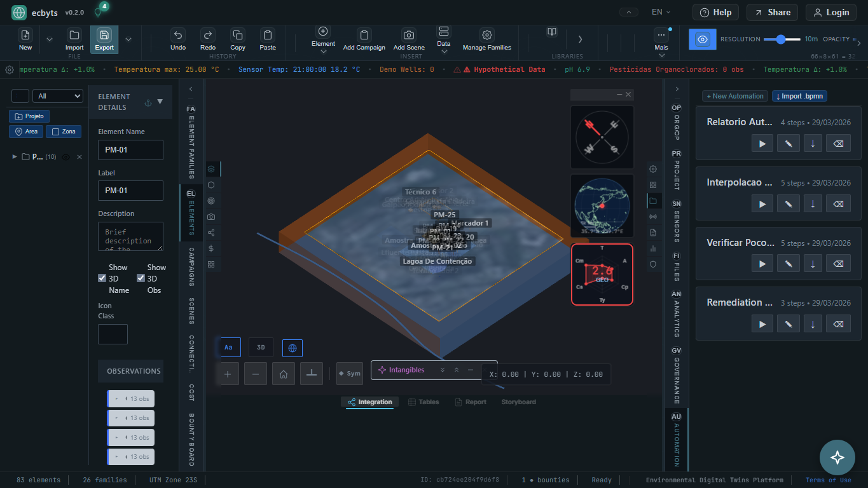Collapse the Element Details triangle

tap(160, 102)
